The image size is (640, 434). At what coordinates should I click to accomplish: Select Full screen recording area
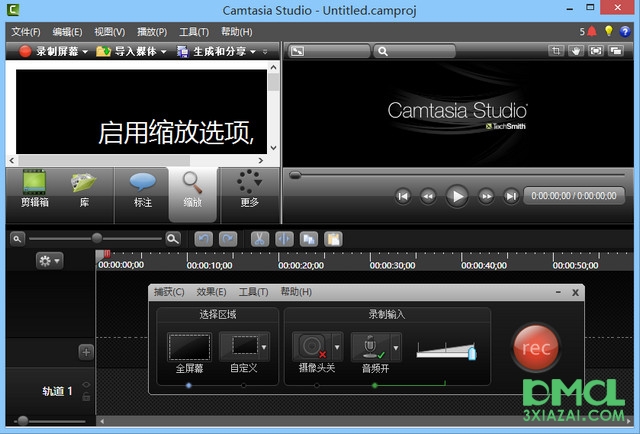(x=189, y=347)
